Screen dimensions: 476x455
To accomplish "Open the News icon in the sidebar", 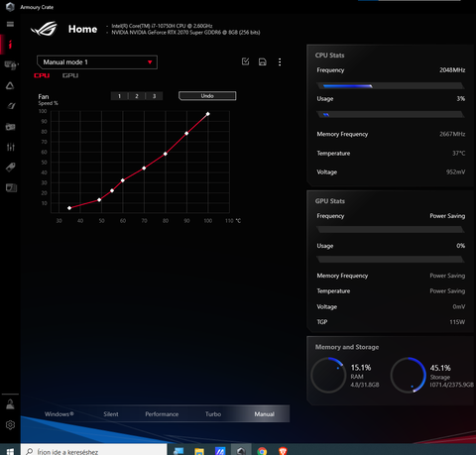I will tap(11, 188).
